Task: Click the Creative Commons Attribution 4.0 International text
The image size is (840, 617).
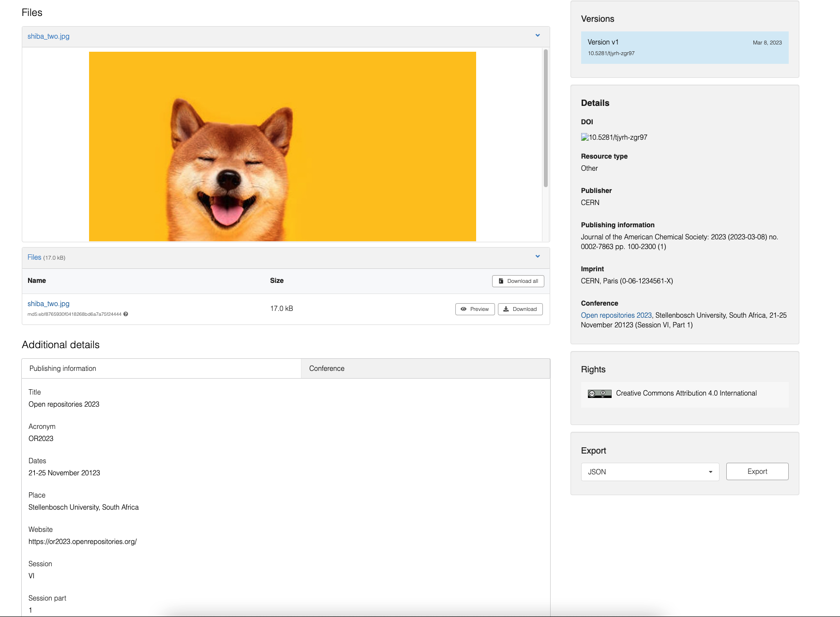Action: (x=687, y=393)
